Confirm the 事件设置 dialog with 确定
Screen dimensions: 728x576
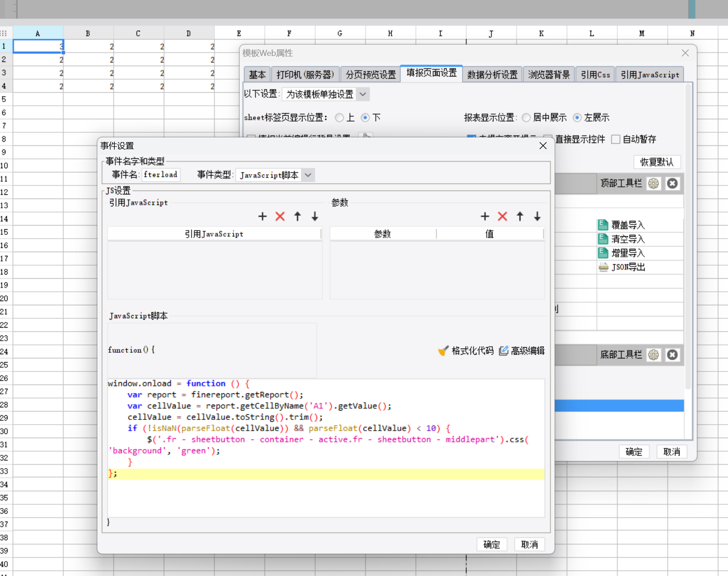click(492, 544)
